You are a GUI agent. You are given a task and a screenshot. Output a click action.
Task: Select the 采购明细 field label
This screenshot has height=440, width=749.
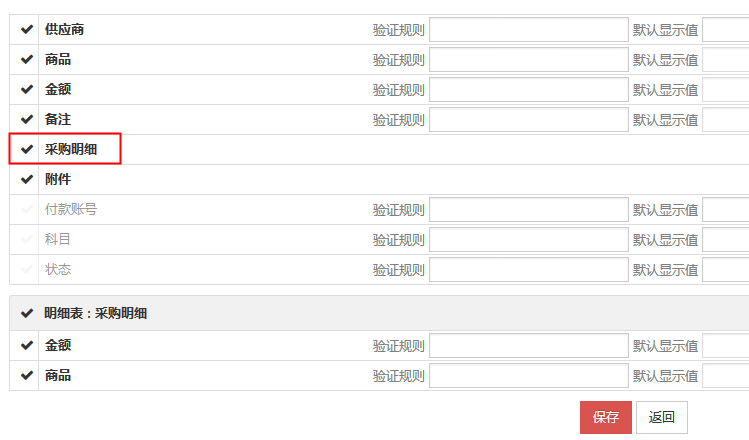click(71, 150)
